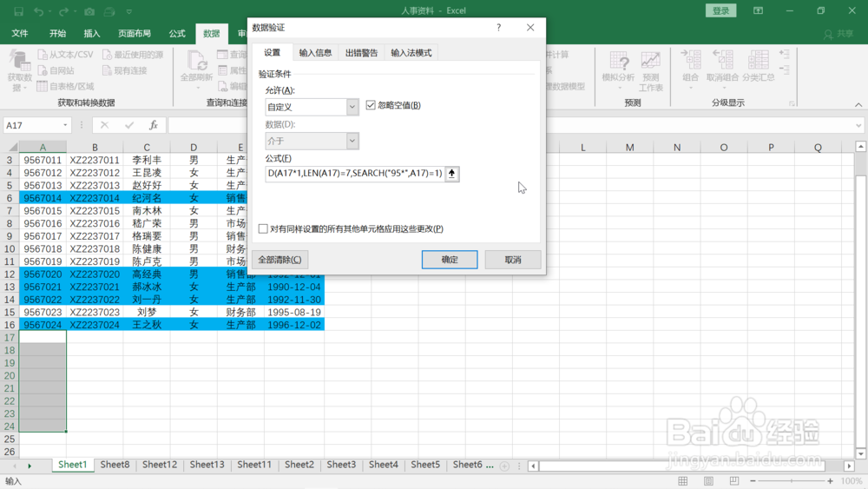
Task: Open Existing Connections (现有连接)
Action: click(x=125, y=70)
